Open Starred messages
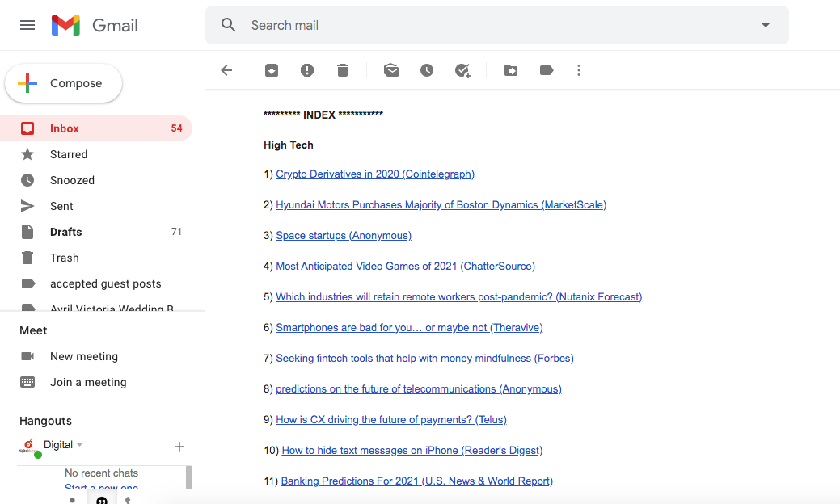840x504 pixels. click(x=96, y=154)
